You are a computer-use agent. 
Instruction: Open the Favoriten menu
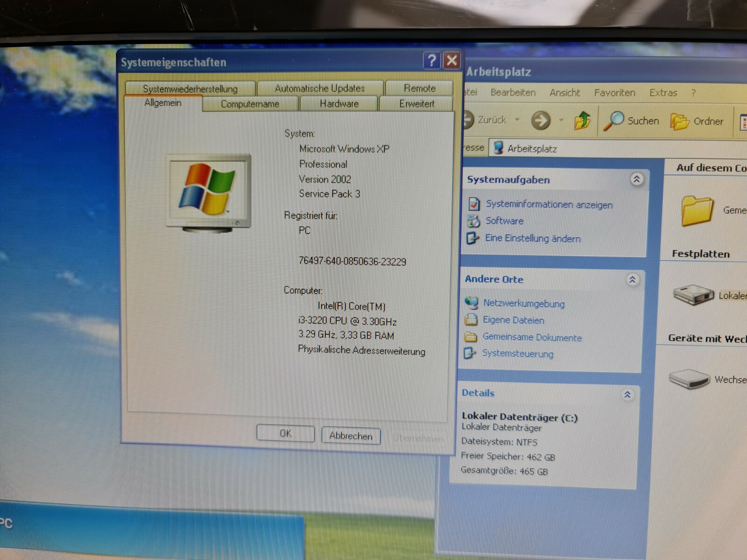pos(614,93)
